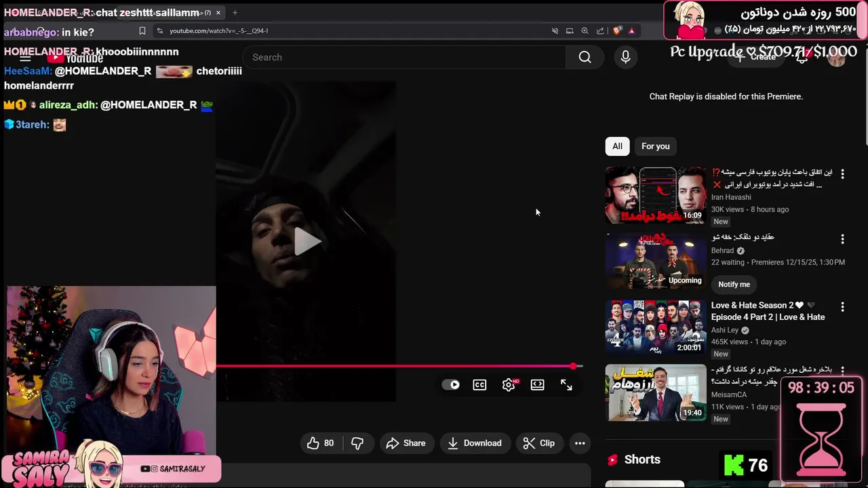Toggle the autoplay switch in player controls
The width and height of the screenshot is (868, 488).
pyautogui.click(x=451, y=385)
